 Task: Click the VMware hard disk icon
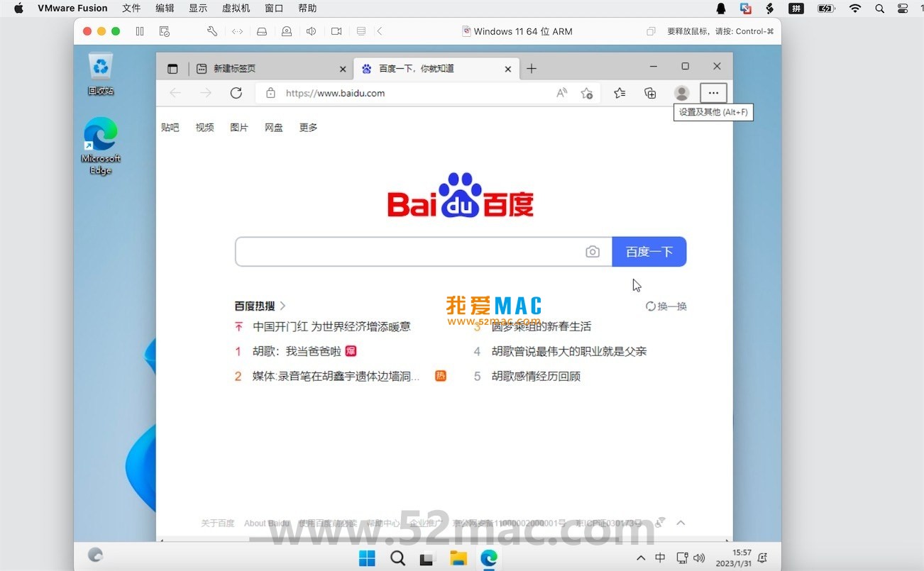click(262, 31)
